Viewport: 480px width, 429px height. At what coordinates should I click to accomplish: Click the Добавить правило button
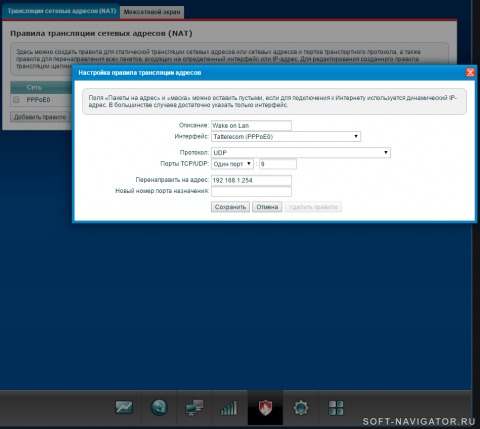click(x=40, y=117)
